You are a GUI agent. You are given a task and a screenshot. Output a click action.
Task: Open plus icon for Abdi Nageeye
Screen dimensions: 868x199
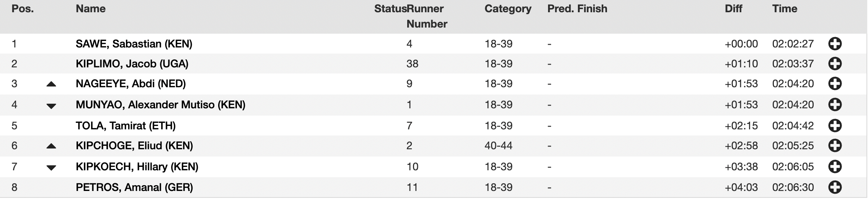(x=835, y=84)
